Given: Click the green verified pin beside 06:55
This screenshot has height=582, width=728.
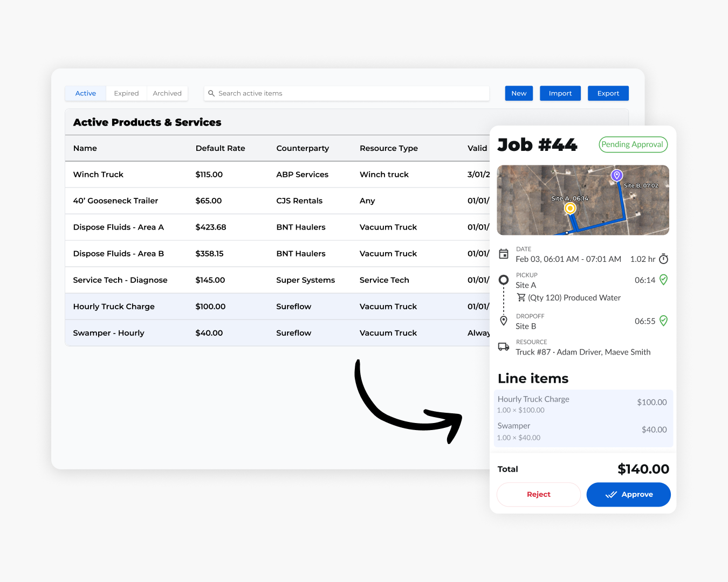Looking at the screenshot, I should tap(664, 321).
